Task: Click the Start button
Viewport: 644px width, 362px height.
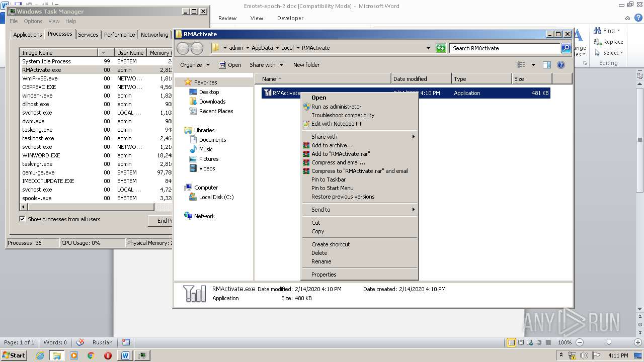Action: 14,355
